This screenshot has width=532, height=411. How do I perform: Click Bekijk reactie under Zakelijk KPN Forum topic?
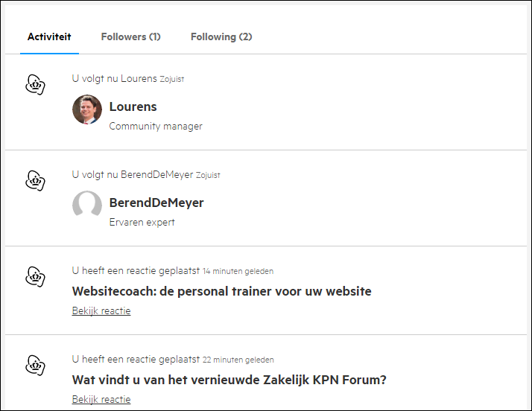click(101, 399)
